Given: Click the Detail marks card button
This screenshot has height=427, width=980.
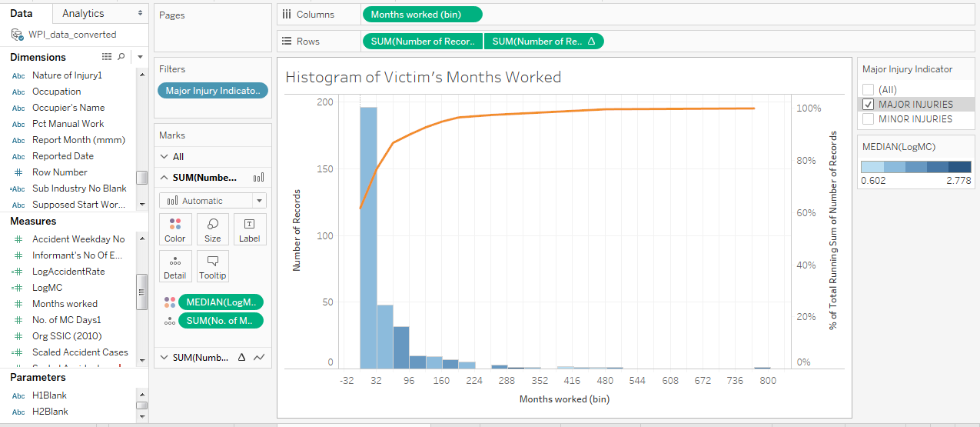Looking at the screenshot, I should [174, 266].
